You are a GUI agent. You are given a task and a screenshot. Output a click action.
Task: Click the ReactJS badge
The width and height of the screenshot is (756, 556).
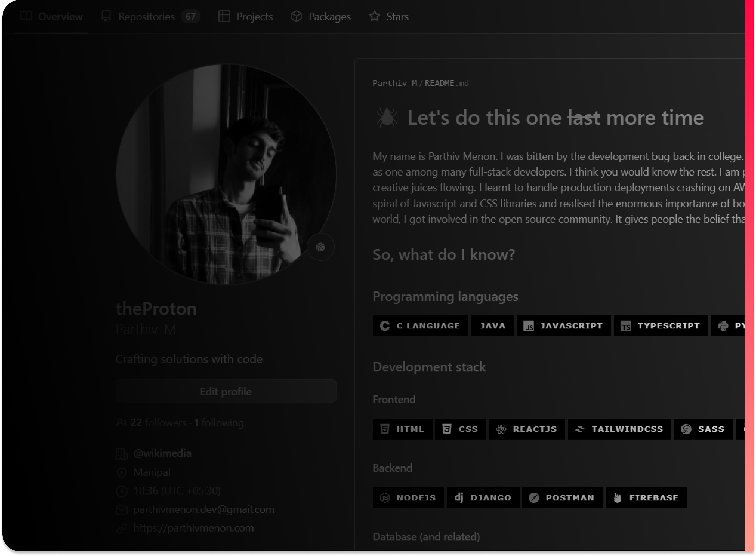(527, 429)
